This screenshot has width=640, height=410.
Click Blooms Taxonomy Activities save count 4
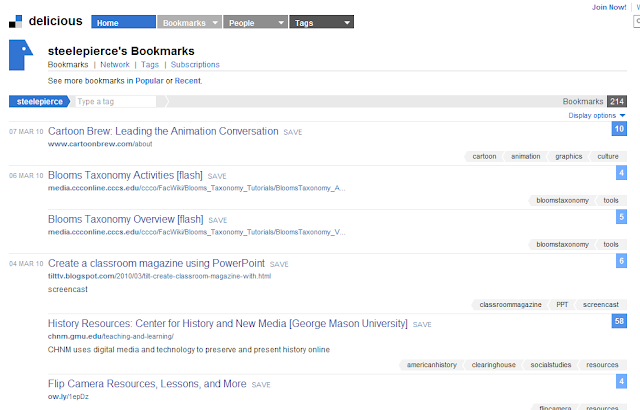[x=621, y=173]
